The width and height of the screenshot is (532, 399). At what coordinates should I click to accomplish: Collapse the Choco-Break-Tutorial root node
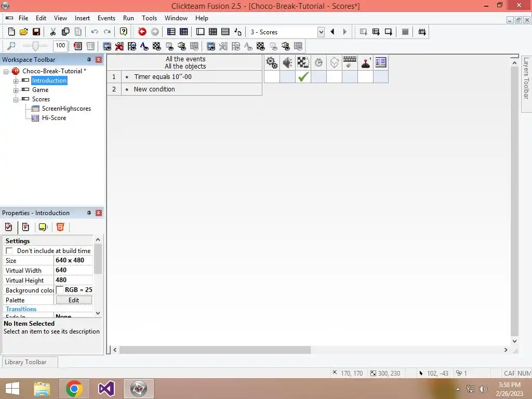click(x=6, y=72)
